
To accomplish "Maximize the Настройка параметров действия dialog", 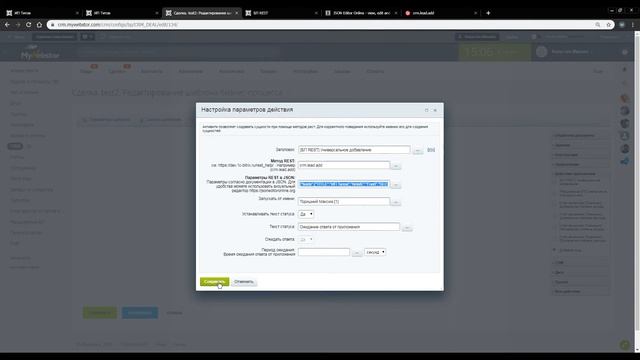I will tap(427, 110).
